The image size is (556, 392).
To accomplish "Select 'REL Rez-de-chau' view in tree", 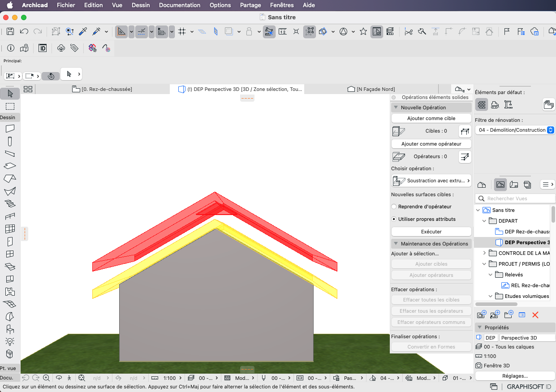I will coord(526,285).
